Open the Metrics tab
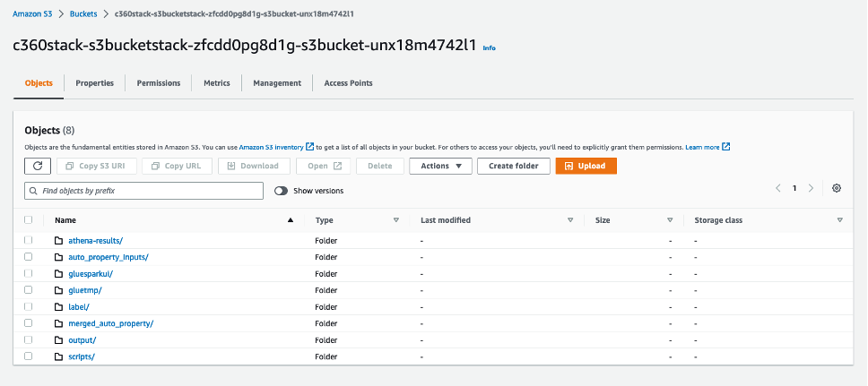Screen dimensions: 868x386 (x=216, y=83)
